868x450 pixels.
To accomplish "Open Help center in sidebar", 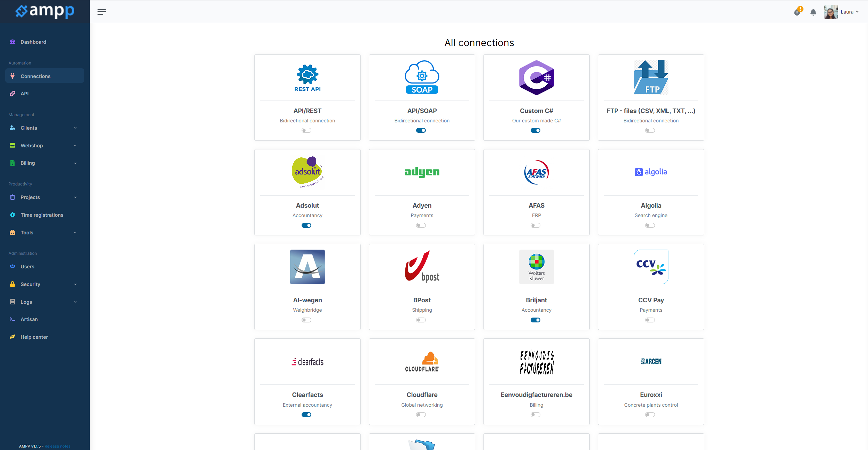I will [45, 337].
